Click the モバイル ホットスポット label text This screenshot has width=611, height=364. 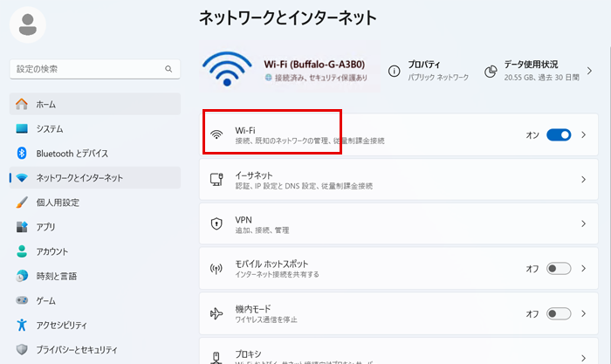(271, 264)
